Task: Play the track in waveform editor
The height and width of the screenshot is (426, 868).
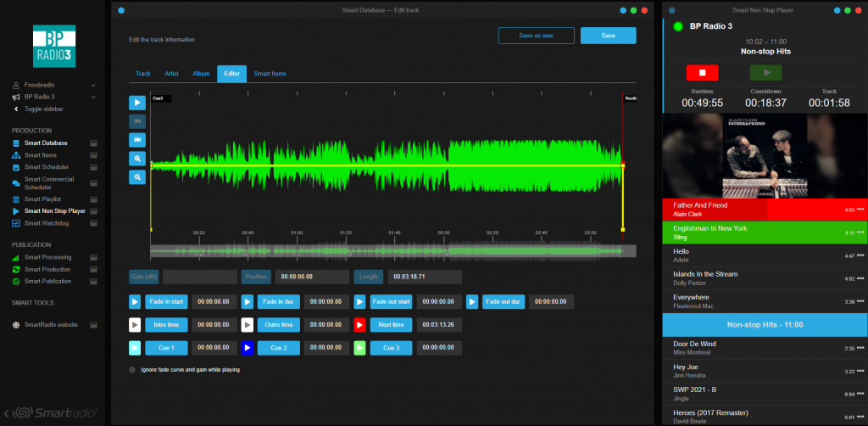Action: pos(136,103)
